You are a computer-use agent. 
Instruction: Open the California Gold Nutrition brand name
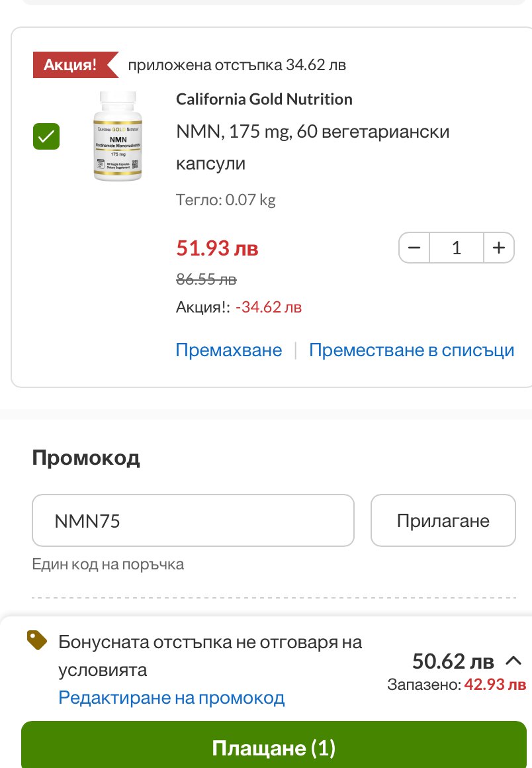point(264,99)
